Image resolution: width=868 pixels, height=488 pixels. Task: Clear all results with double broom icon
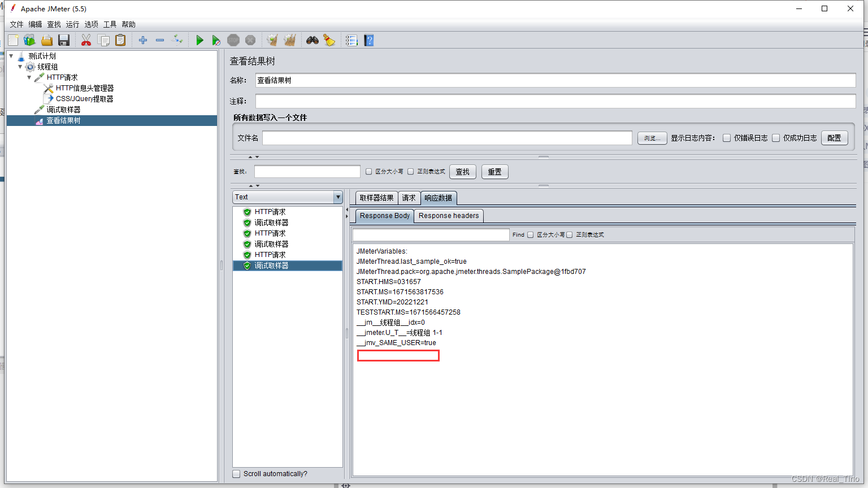[x=290, y=40]
